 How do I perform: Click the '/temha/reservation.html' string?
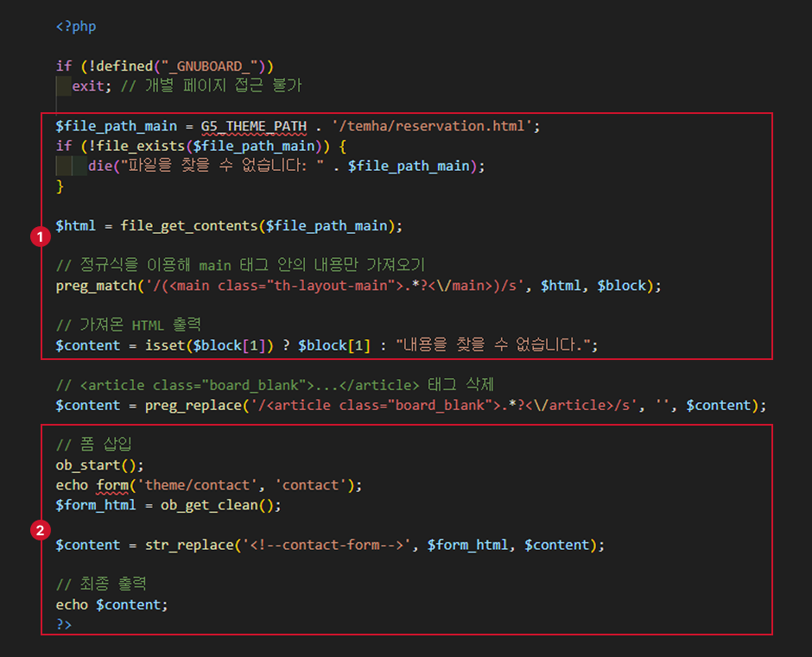pyautogui.click(x=431, y=126)
